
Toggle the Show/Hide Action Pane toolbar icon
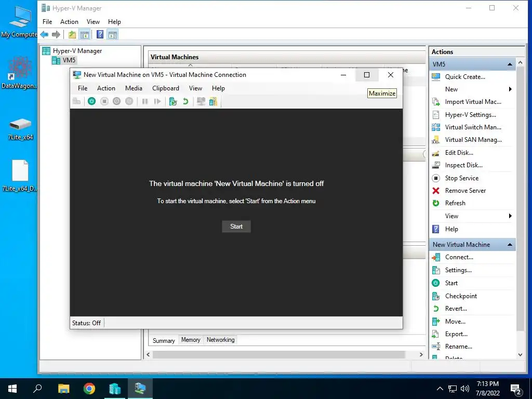coord(113,34)
